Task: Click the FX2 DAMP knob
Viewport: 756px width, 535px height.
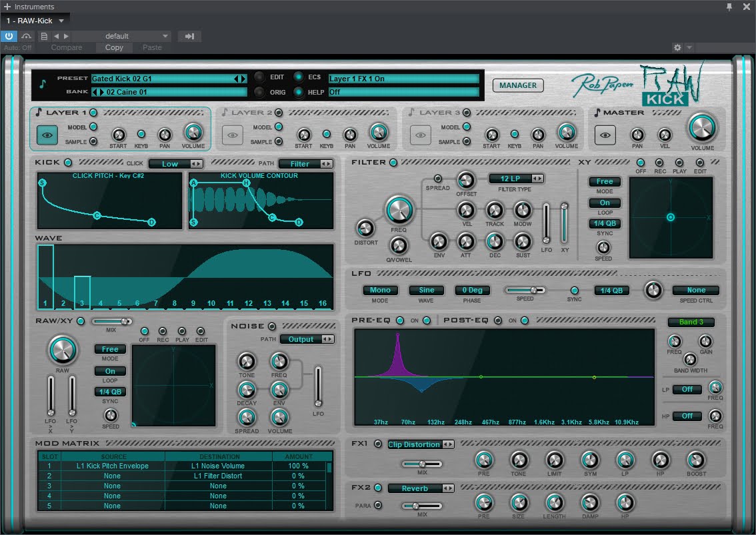Action: point(589,503)
